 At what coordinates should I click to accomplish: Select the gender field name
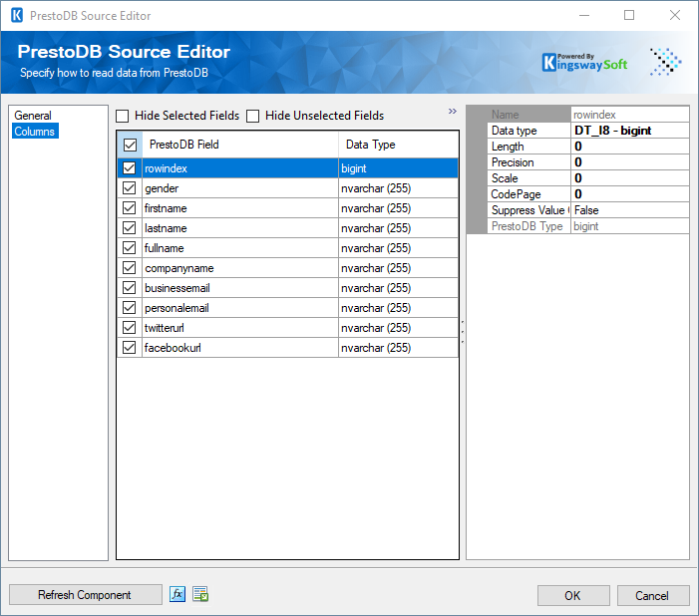[240, 188]
